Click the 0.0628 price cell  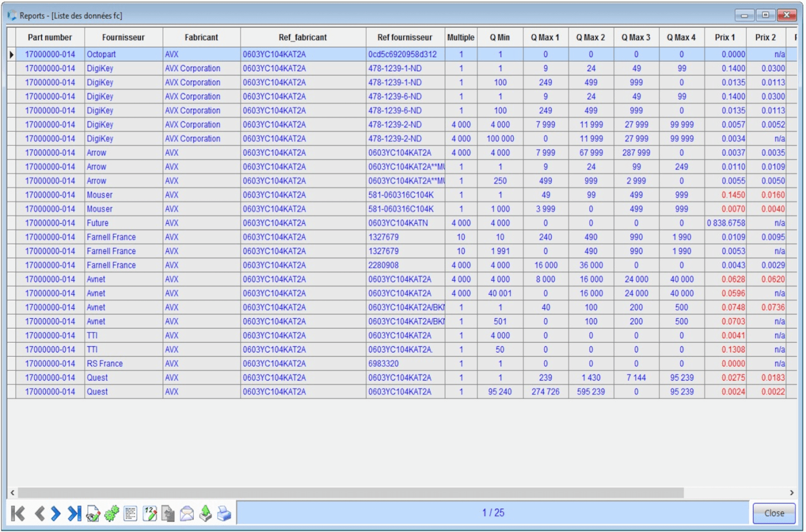point(725,280)
